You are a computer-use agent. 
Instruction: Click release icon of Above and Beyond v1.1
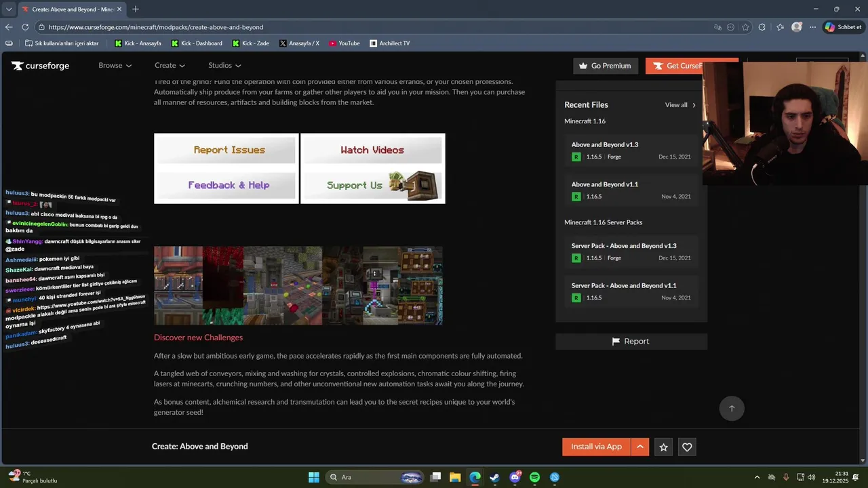pyautogui.click(x=576, y=197)
